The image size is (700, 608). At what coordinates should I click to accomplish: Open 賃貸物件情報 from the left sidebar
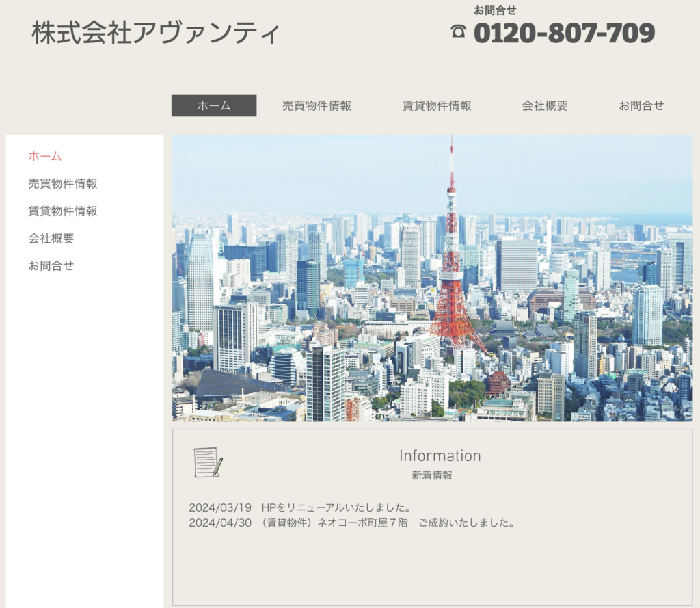[x=63, y=211]
